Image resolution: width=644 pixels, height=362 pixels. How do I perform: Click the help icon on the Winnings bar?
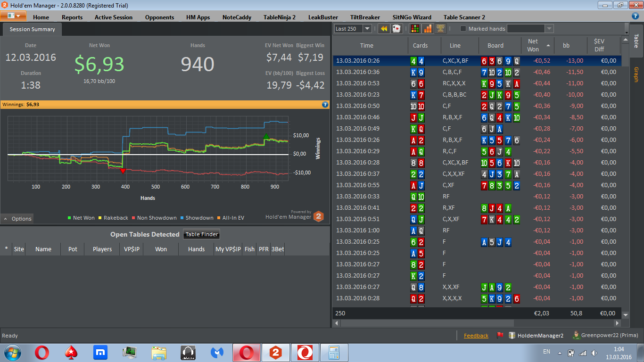coord(325,105)
